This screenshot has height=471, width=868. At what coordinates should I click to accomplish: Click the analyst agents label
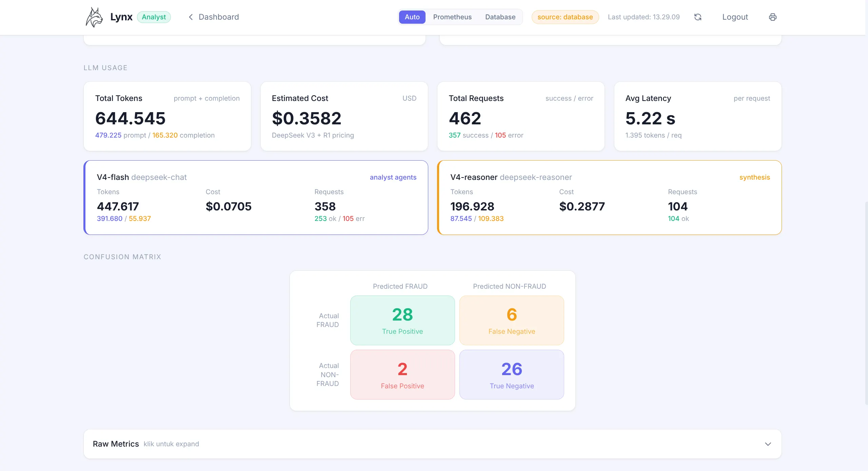393,177
